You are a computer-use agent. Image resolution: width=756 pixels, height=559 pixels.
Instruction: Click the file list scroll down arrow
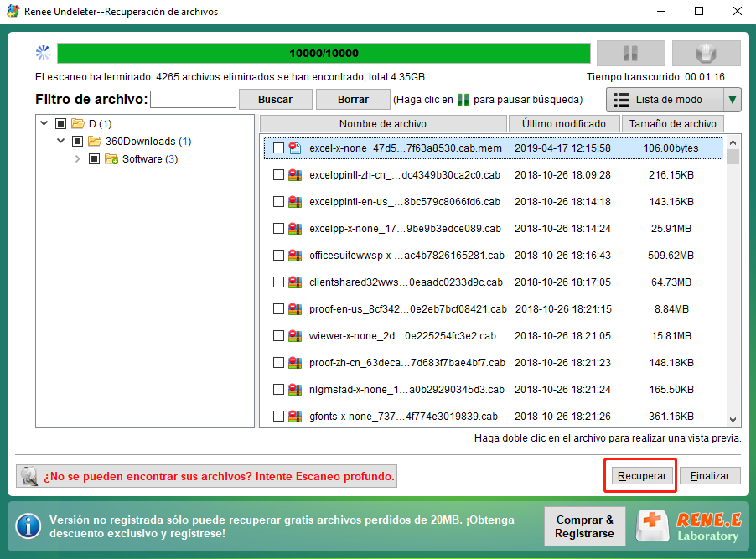(x=733, y=420)
